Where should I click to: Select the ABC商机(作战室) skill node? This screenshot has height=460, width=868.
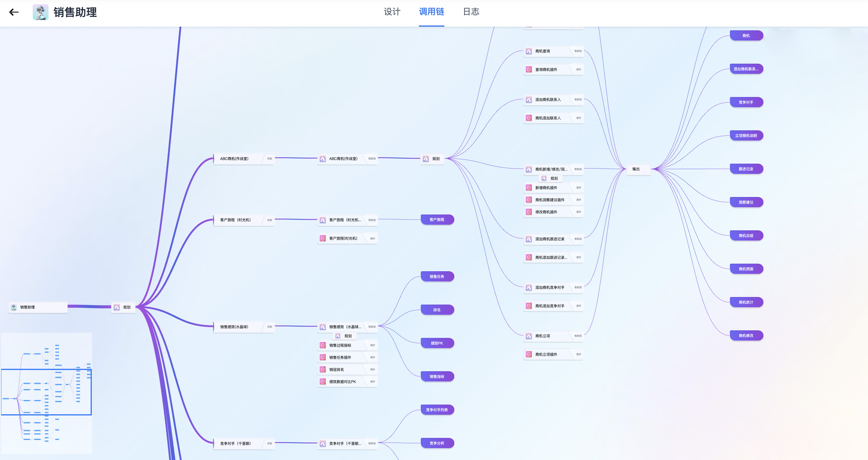point(244,158)
